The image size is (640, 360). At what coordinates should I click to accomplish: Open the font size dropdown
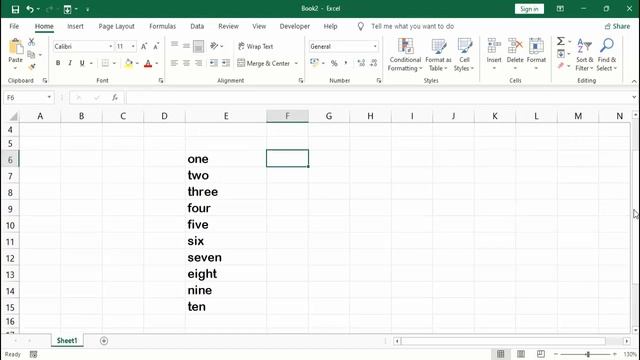(133, 47)
